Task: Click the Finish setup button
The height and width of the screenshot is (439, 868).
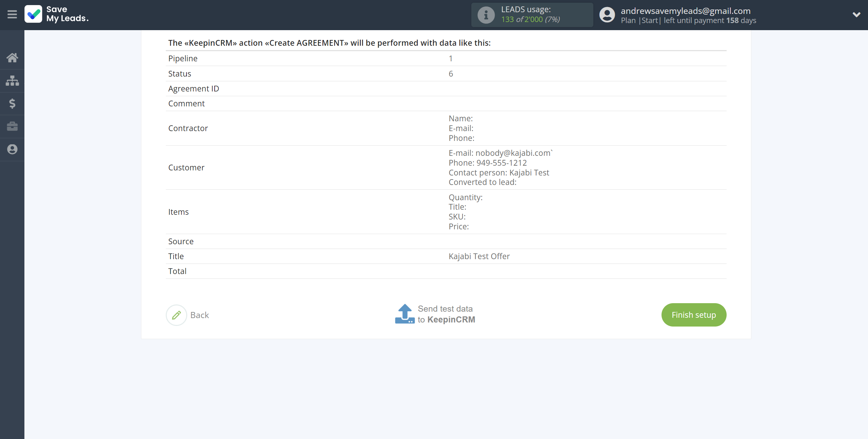Action: pos(694,315)
